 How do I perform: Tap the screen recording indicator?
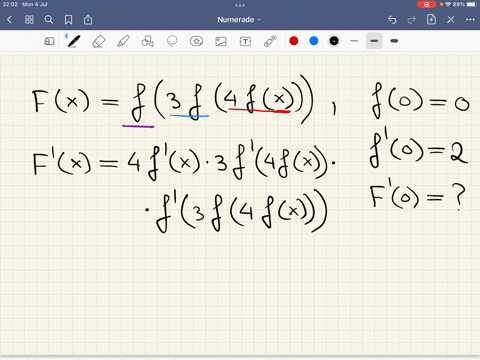(x=426, y=4)
